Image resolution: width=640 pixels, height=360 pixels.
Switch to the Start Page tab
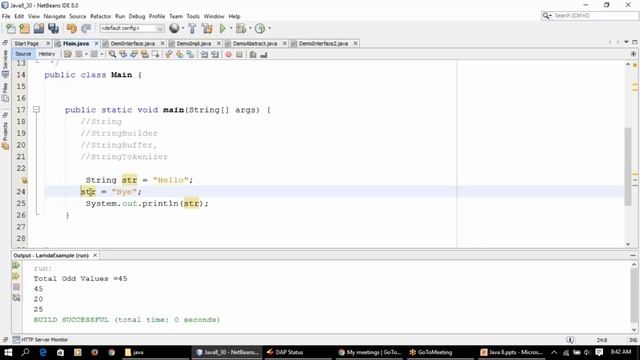(27, 43)
